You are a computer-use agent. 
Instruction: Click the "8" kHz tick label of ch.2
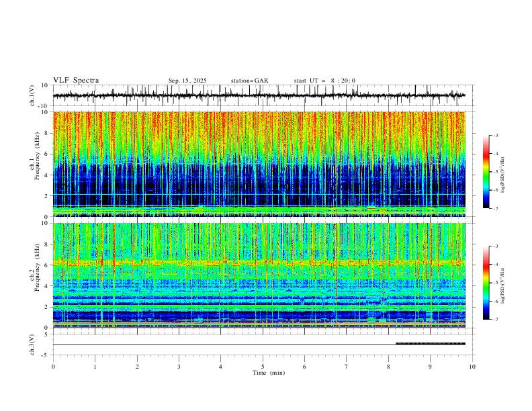pos(47,244)
